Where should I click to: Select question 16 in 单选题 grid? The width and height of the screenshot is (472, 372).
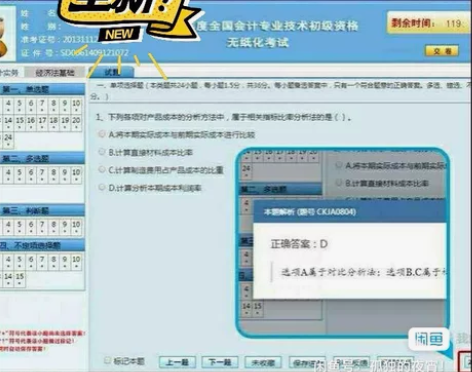click(31, 122)
